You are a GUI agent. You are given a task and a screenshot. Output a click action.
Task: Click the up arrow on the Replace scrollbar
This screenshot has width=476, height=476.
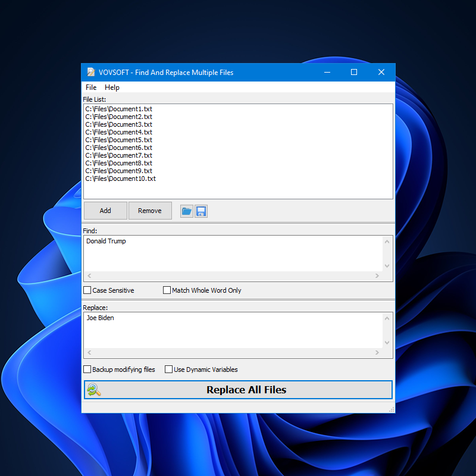[387, 318]
